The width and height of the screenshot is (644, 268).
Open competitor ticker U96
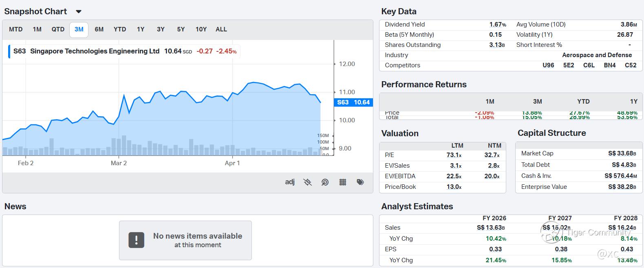tap(548, 65)
